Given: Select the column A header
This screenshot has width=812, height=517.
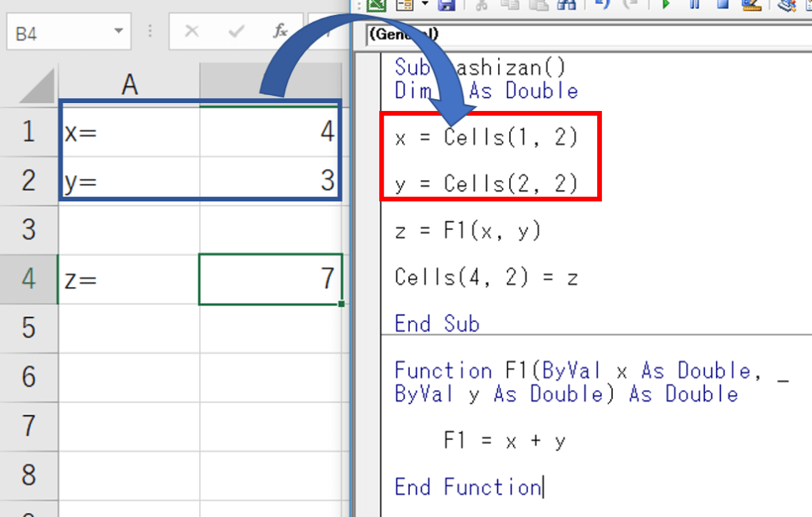Looking at the screenshot, I should (129, 85).
